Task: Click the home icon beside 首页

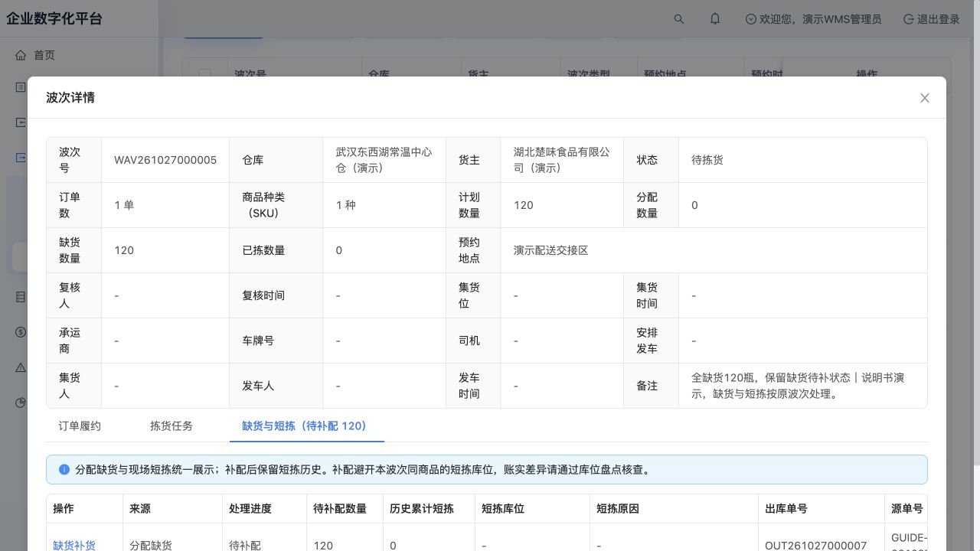Action: [x=21, y=55]
